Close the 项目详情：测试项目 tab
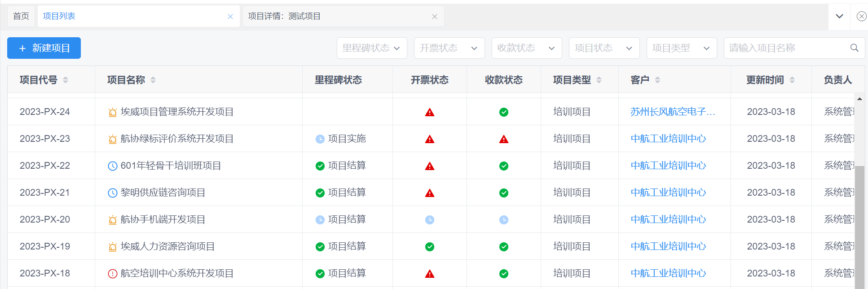Viewport: 868px width, 289px height. point(435,17)
